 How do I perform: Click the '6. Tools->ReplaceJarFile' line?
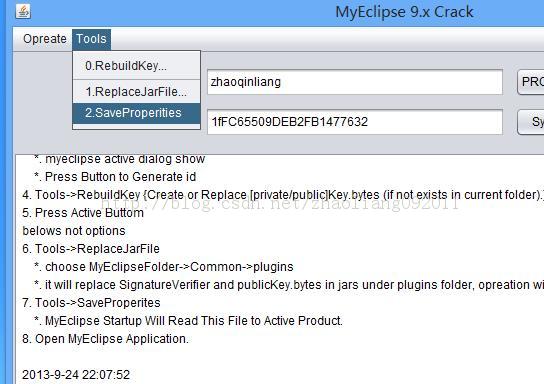[91, 249]
